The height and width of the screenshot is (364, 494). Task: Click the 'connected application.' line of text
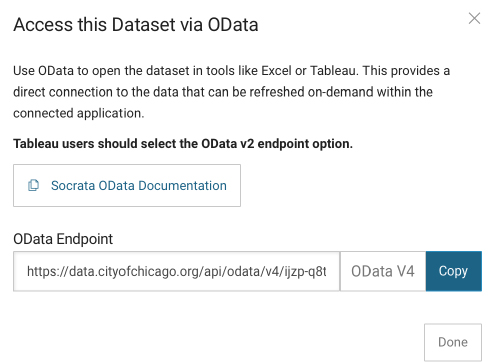79,113
